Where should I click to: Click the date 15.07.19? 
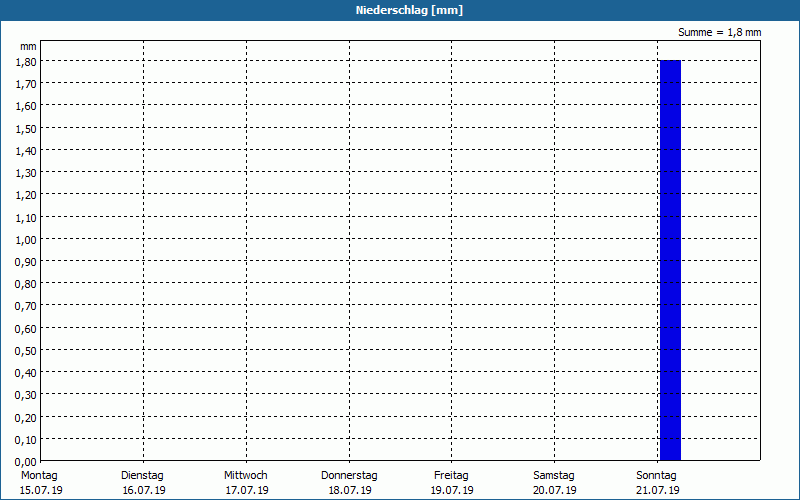(x=41, y=490)
